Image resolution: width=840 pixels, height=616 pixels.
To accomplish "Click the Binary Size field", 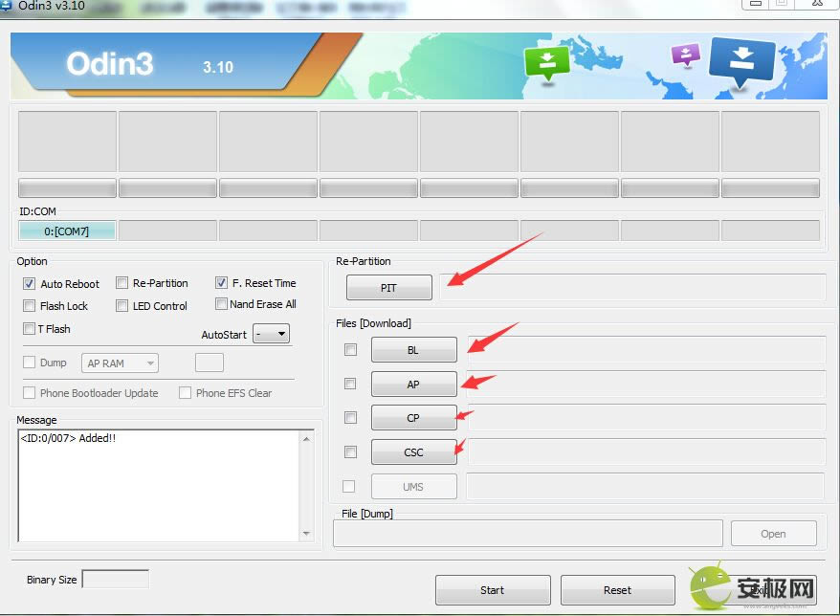I will [115, 579].
